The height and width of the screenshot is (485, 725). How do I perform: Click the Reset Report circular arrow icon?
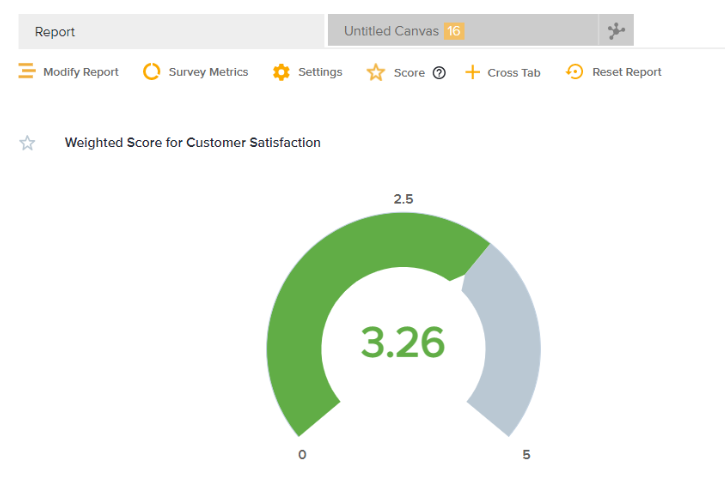pos(575,72)
